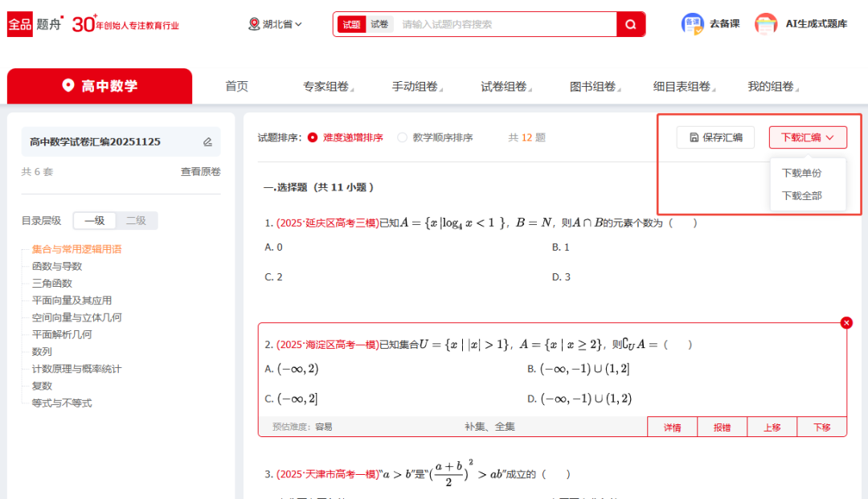868x499 pixels.
Task: Open the 专家组卷 menu
Action: [328, 86]
